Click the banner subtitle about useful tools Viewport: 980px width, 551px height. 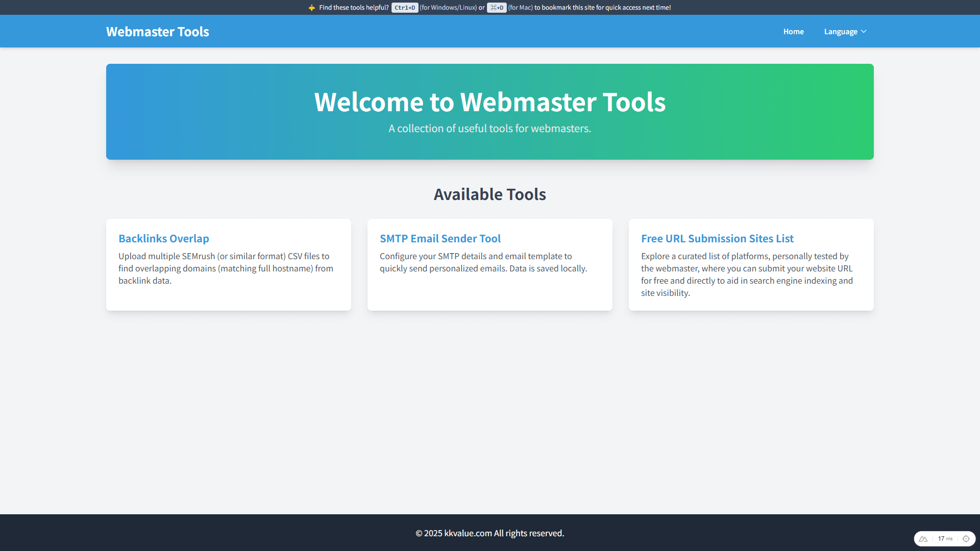[489, 129]
